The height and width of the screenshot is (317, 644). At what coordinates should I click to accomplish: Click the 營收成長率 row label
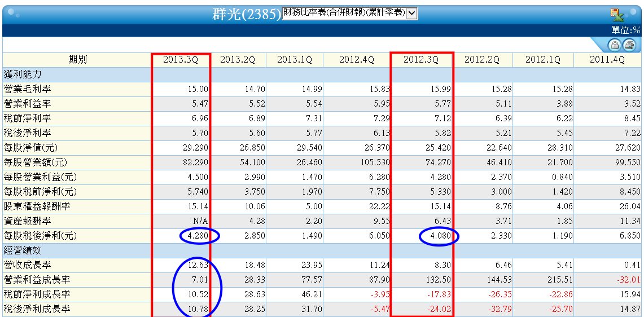pyautogui.click(x=28, y=265)
